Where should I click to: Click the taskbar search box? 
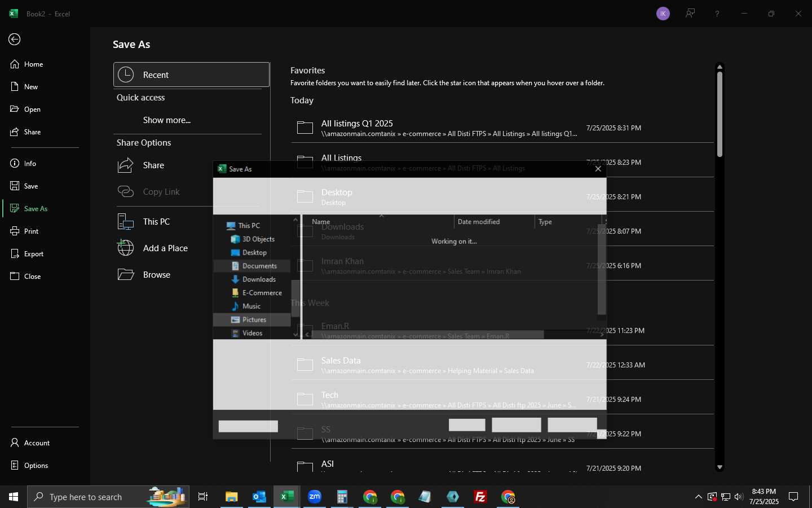[108, 497]
